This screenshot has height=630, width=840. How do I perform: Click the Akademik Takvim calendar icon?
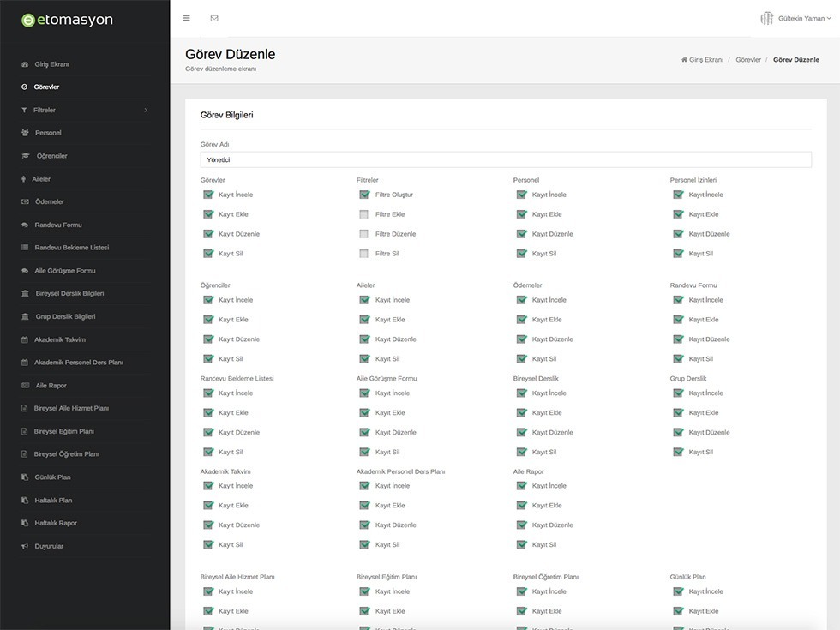(x=25, y=339)
